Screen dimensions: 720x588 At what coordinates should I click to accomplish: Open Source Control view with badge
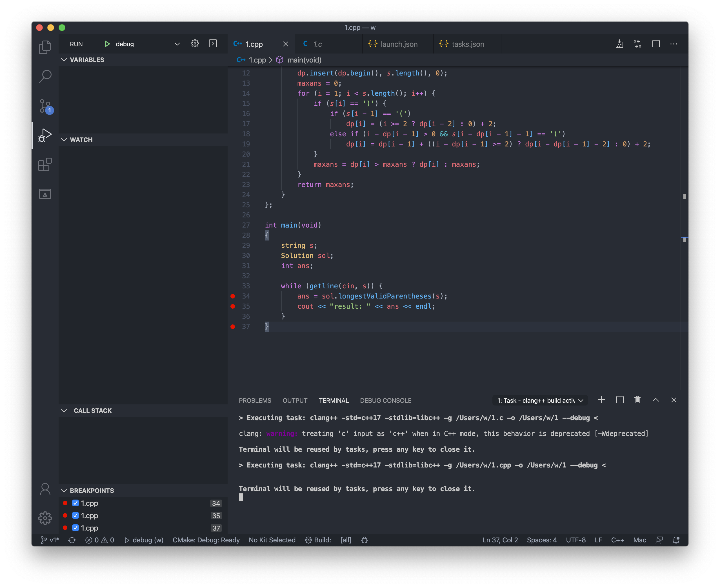(45, 106)
